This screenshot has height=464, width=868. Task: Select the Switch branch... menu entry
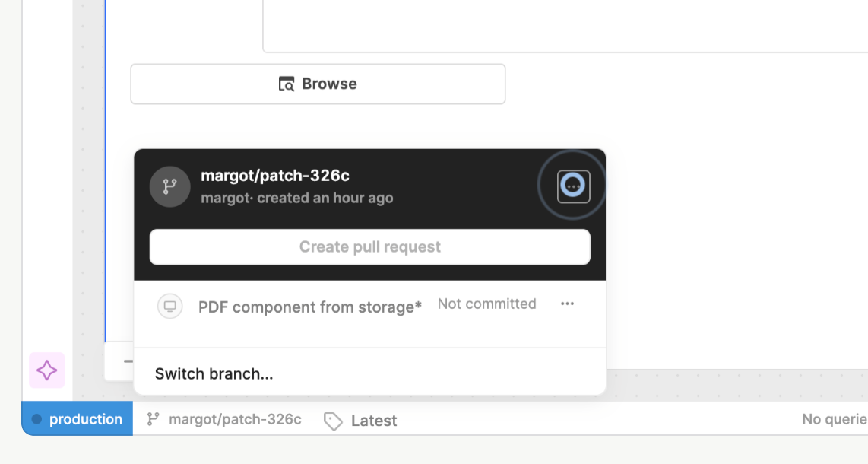(x=214, y=373)
